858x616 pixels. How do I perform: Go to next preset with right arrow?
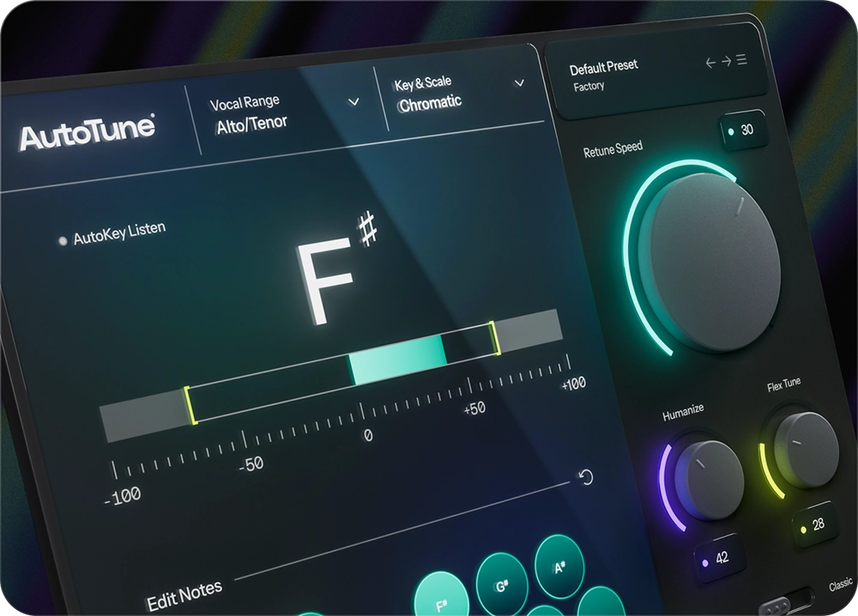pyautogui.click(x=727, y=62)
